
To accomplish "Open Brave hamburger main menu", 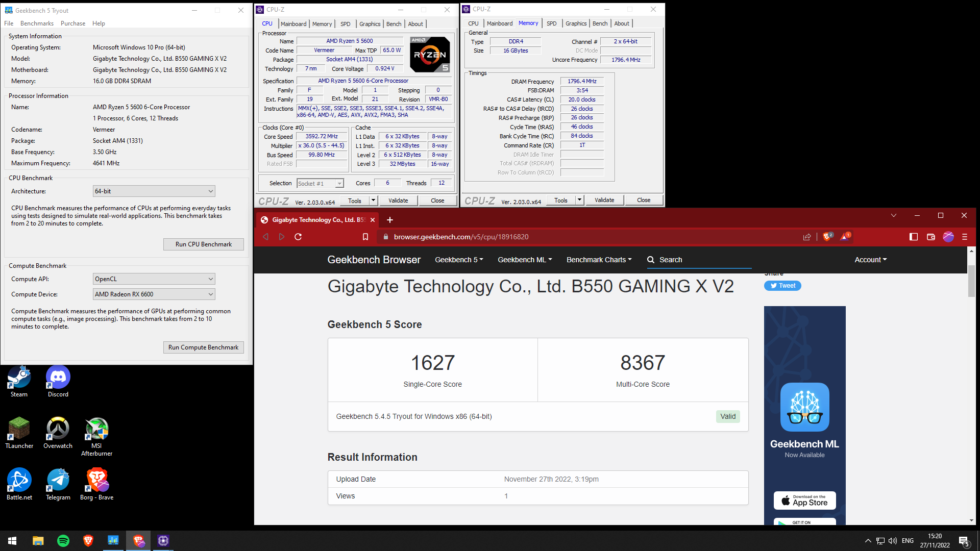I will (965, 237).
